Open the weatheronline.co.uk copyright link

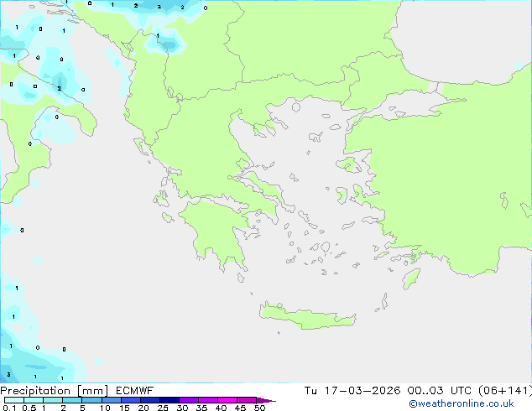point(462,403)
